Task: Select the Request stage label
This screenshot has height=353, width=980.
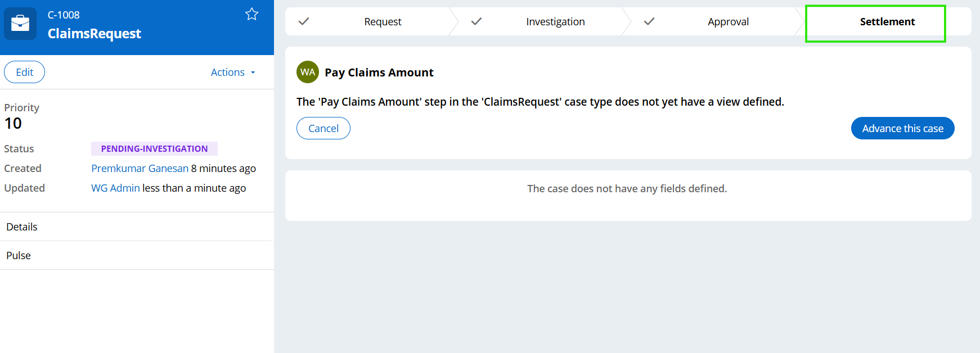Action: [383, 22]
